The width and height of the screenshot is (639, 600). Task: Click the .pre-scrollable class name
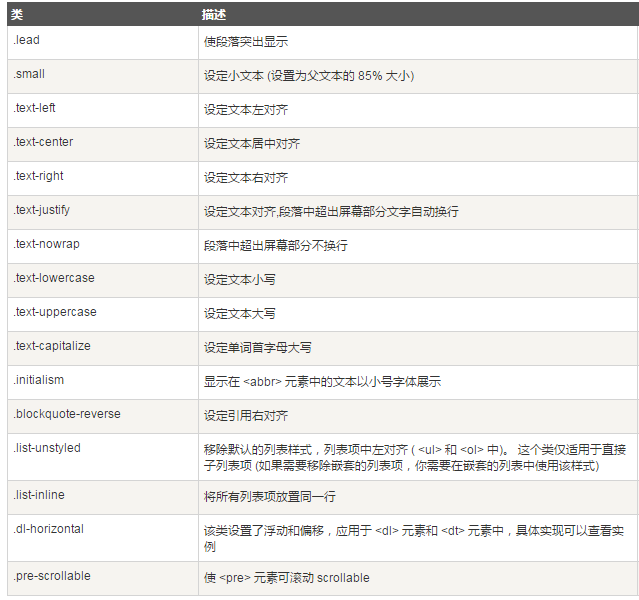click(x=52, y=576)
